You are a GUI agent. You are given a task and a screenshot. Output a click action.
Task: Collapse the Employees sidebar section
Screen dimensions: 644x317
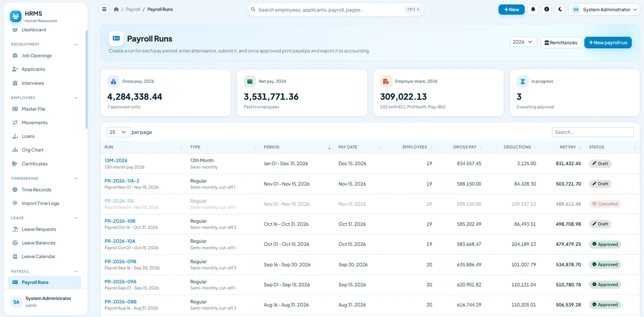(x=76, y=98)
